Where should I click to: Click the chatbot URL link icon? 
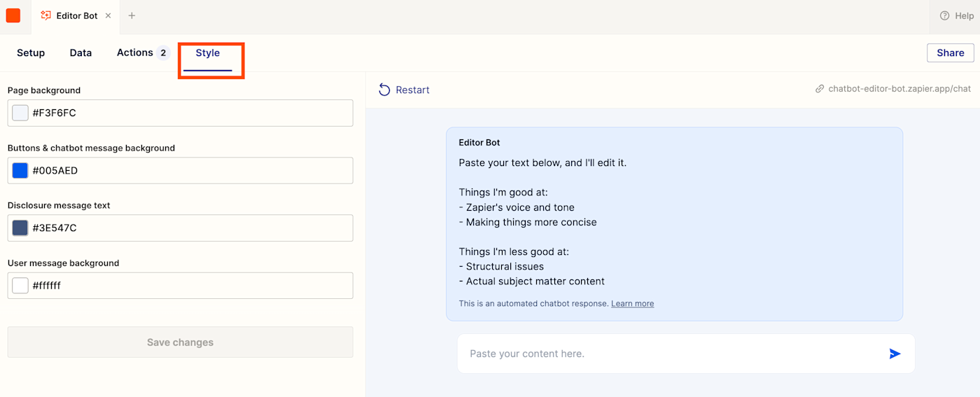coord(820,89)
